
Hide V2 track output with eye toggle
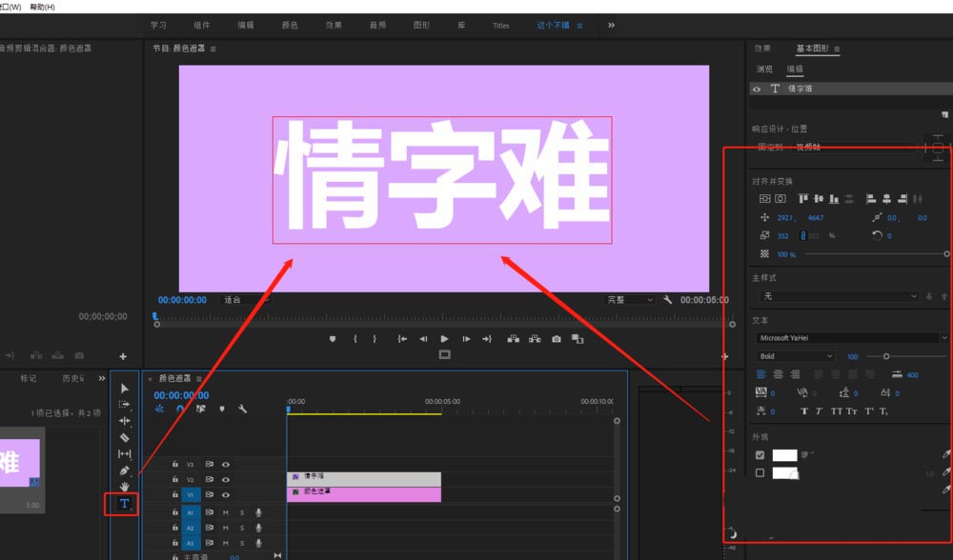click(x=226, y=480)
